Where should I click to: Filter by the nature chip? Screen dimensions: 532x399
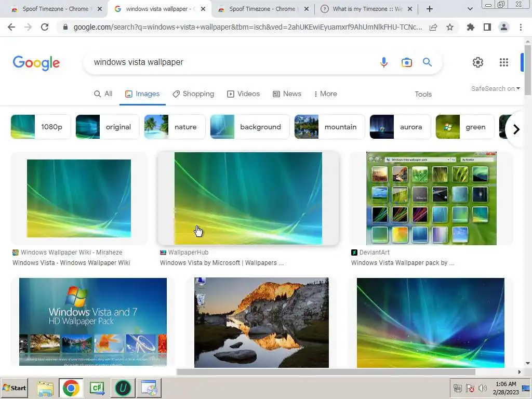point(175,127)
